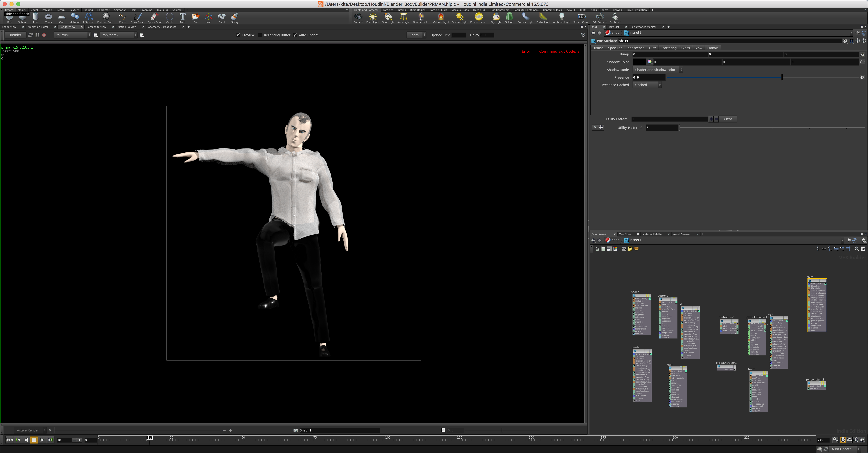
Task: Click the plus button beside Utility Pattern count
Action: pyautogui.click(x=711, y=119)
